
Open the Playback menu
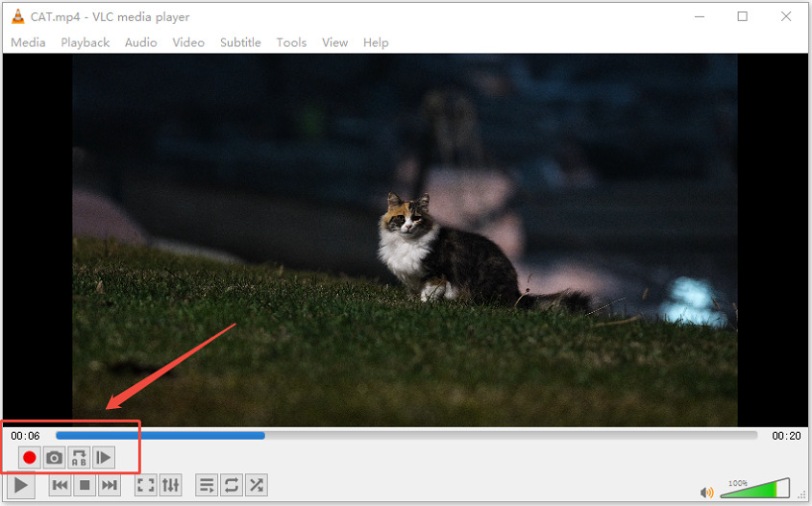click(85, 42)
